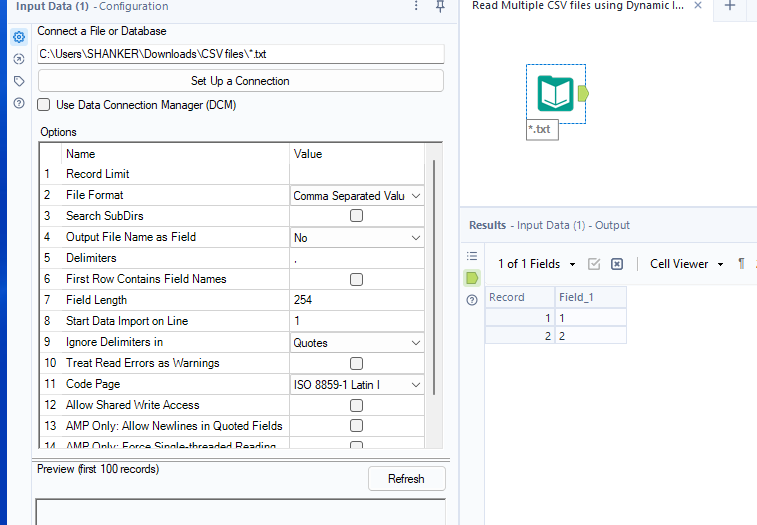The image size is (757, 525).
Task: Open Configuration panel three-dot options menu
Action: 416,7
